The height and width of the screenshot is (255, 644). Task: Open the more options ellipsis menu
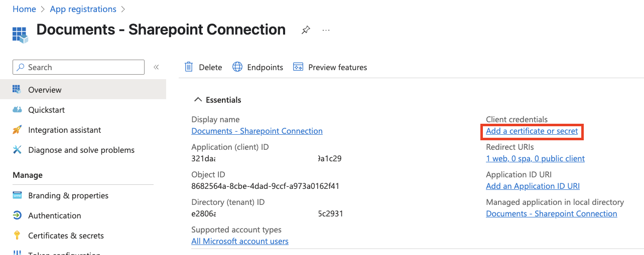326,30
